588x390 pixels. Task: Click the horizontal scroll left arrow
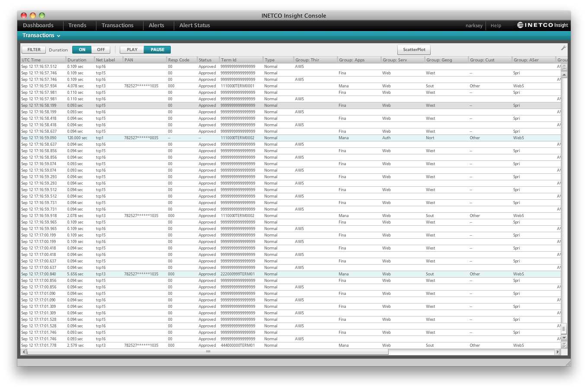[x=24, y=352]
